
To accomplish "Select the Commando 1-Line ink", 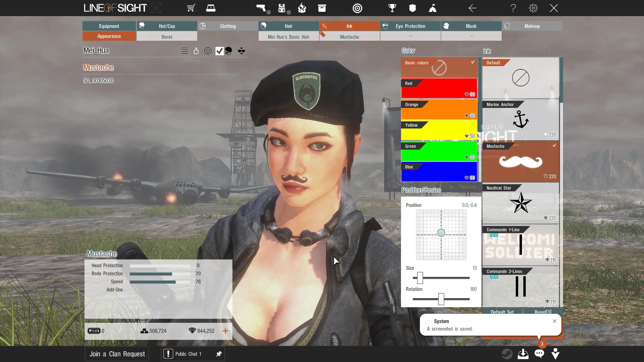I will 520,245.
